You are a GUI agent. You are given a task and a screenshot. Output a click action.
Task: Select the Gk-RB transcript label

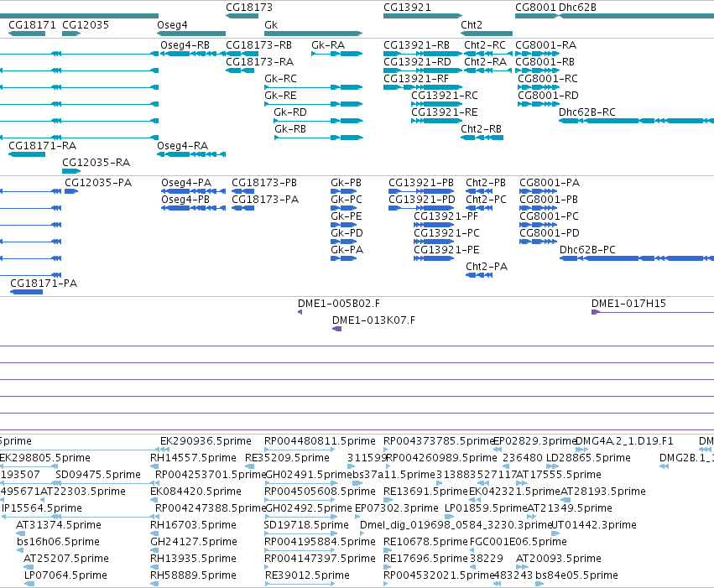click(x=290, y=129)
